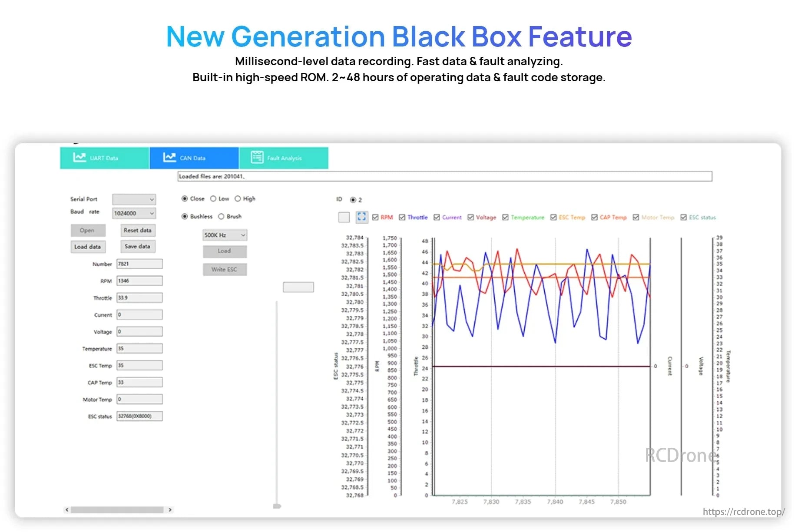Image resolution: width=801 pixels, height=532 pixels.
Task: Click the zoom-to-fit icon near the checkboxes
Action: [x=362, y=216]
